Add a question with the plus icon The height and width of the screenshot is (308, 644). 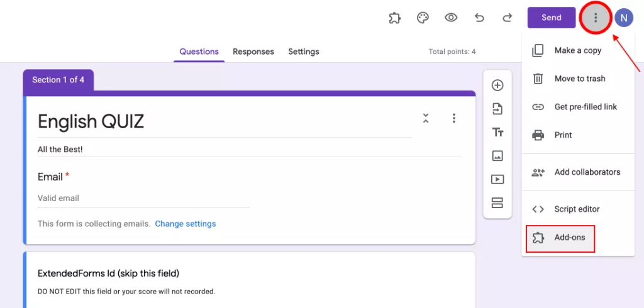point(497,85)
